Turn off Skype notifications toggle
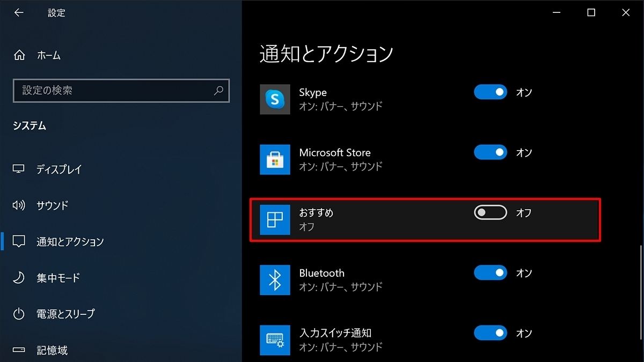The image size is (644, 362). pyautogui.click(x=491, y=92)
